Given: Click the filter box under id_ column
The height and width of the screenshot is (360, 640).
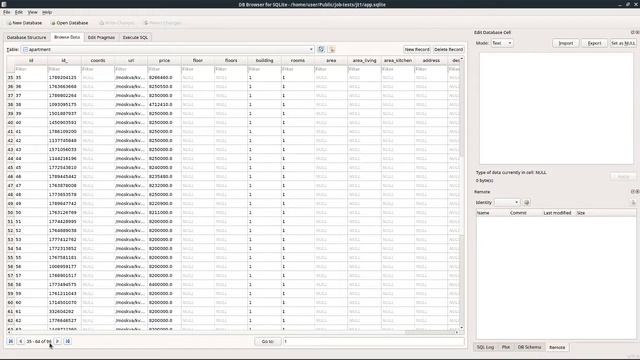Looking at the screenshot, I should [64, 69].
